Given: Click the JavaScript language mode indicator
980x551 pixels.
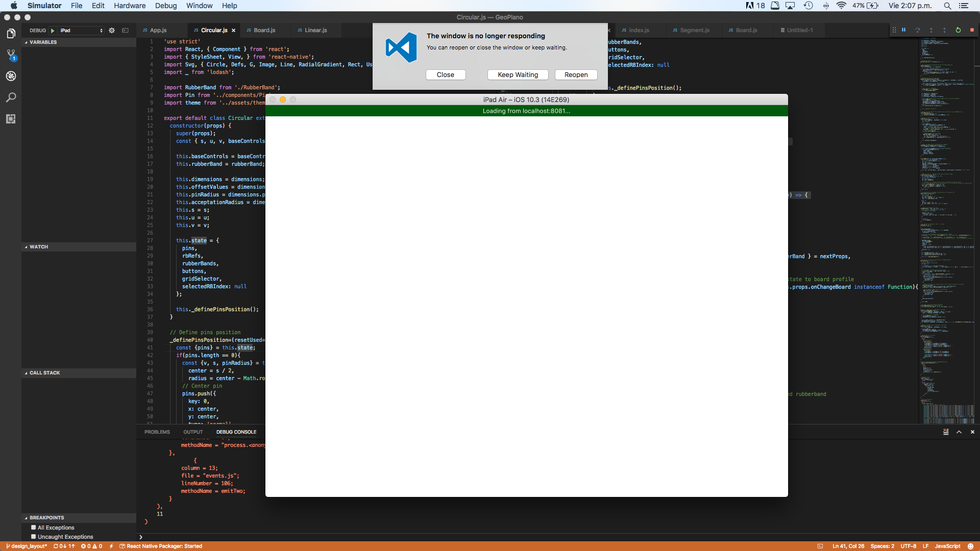Looking at the screenshot, I should [949, 546].
